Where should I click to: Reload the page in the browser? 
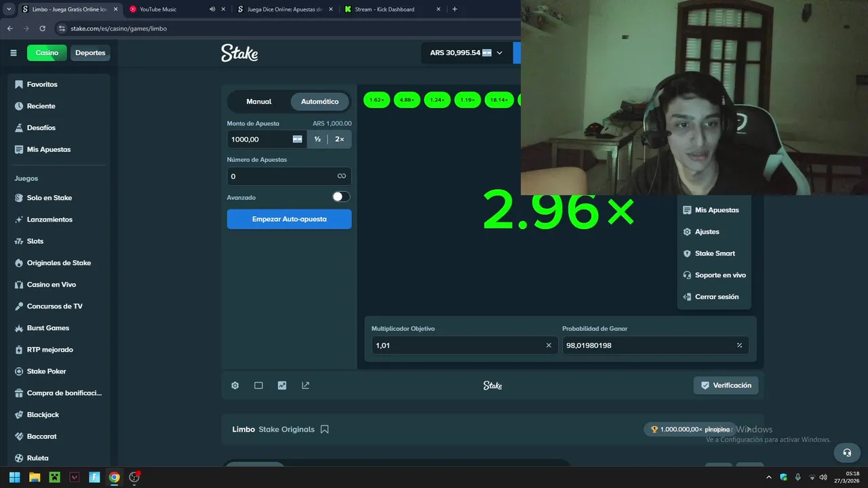(x=42, y=28)
